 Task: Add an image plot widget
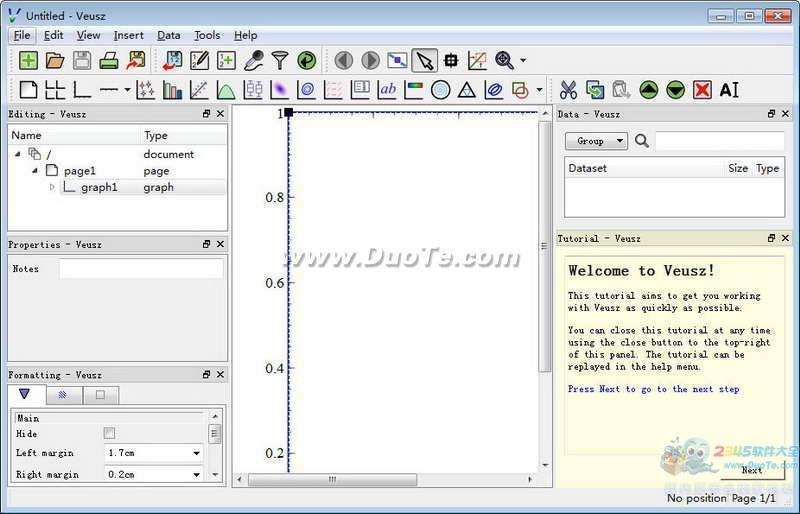tap(280, 90)
